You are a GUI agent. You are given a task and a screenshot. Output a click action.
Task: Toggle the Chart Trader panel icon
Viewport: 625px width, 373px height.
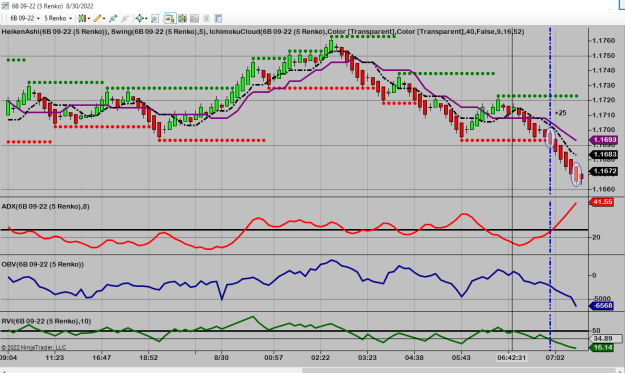click(x=170, y=18)
